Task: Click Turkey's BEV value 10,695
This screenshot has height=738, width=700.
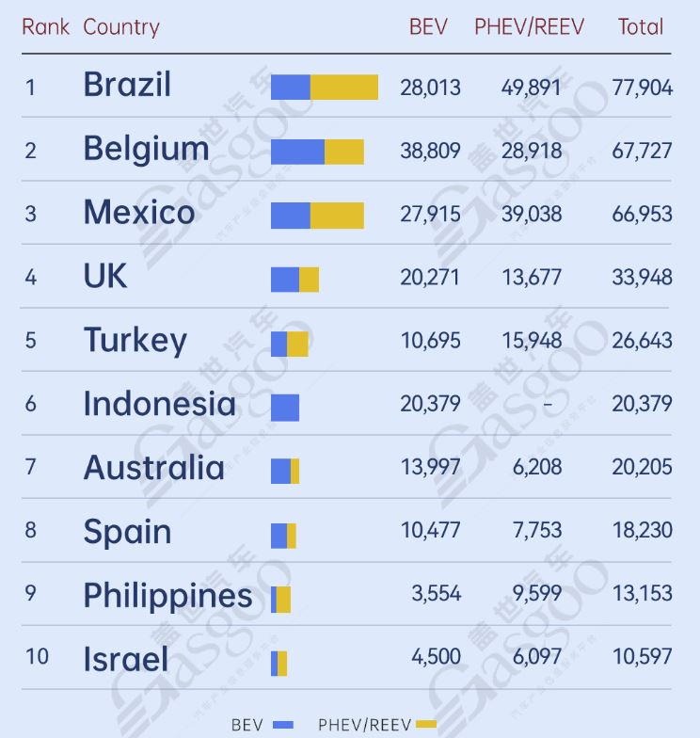Action: point(430,341)
